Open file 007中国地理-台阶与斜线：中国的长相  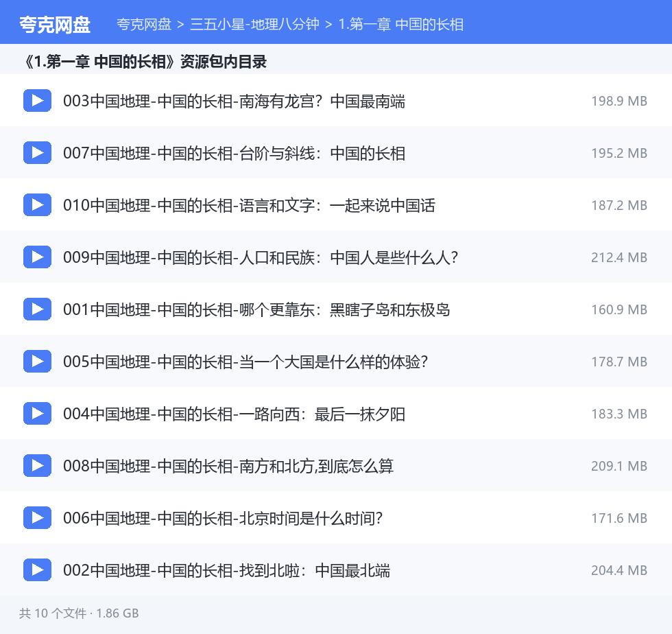coord(234,154)
